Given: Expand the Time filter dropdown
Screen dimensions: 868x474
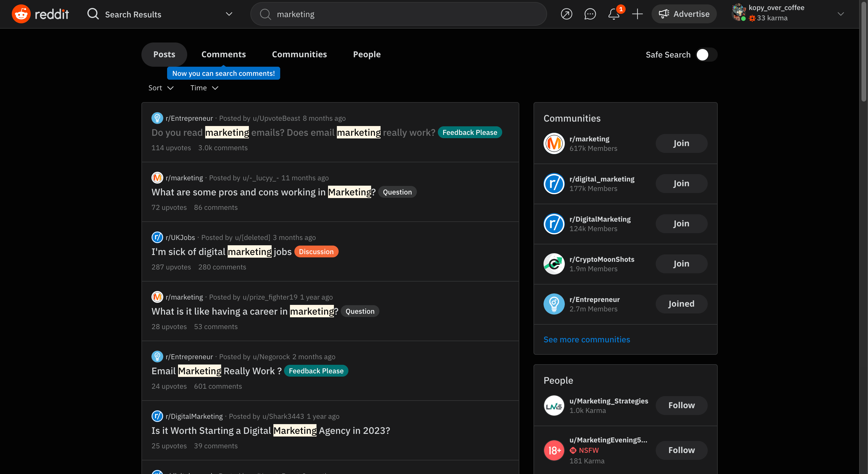Looking at the screenshot, I should (x=204, y=88).
